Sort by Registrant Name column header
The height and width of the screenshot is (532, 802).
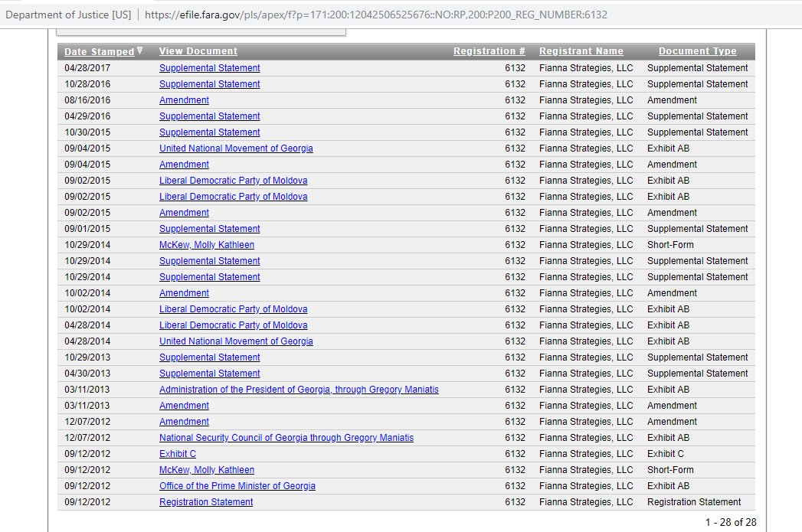[x=581, y=51]
